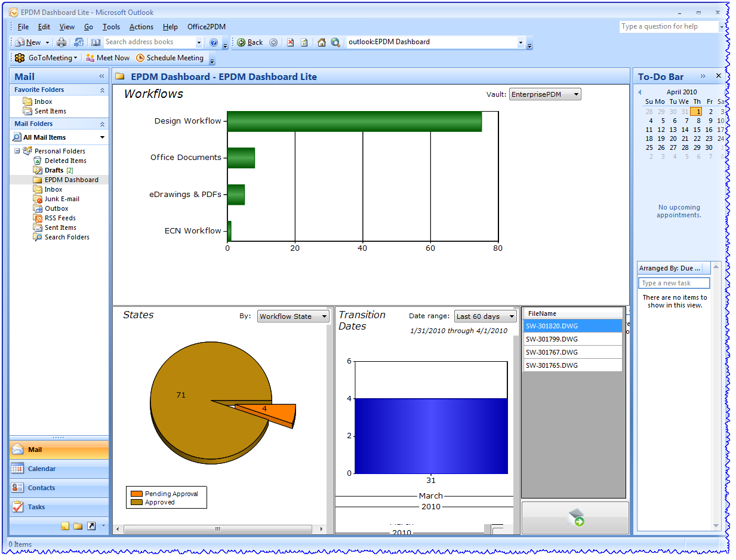Select file SW-301765.DWG in list
Image resolution: width=736 pixels, height=560 pixels.
click(x=572, y=365)
